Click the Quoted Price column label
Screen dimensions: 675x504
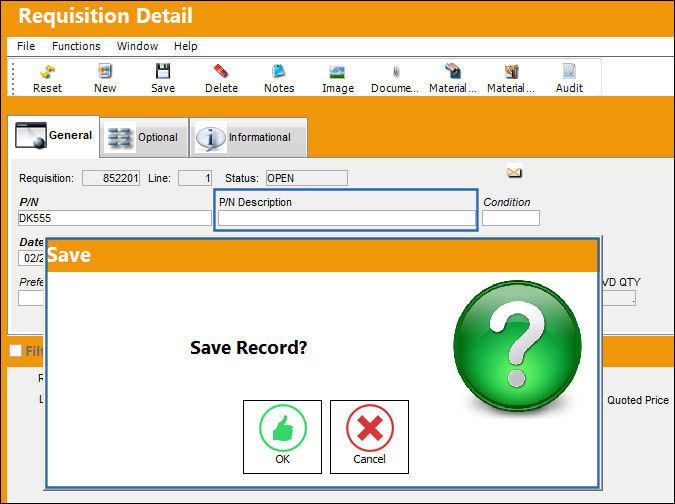click(638, 400)
